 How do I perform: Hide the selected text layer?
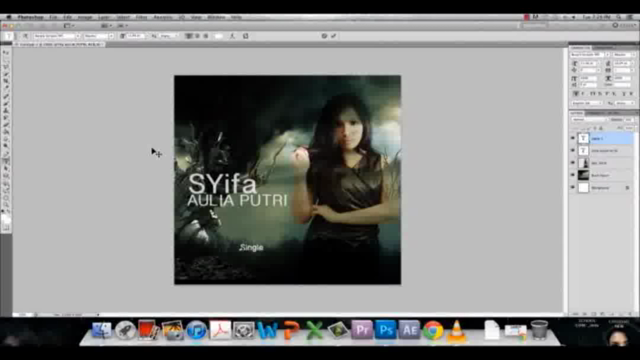(x=573, y=138)
